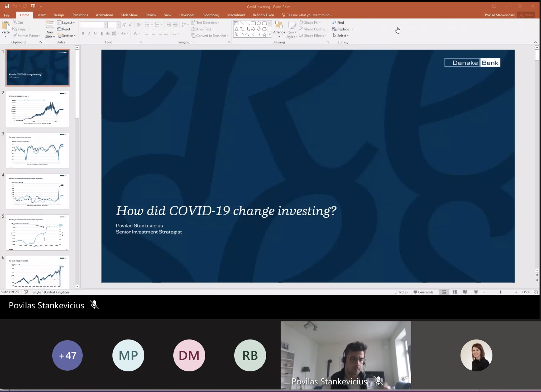
Task: Open the Section dropdown
Action: pyautogui.click(x=67, y=36)
